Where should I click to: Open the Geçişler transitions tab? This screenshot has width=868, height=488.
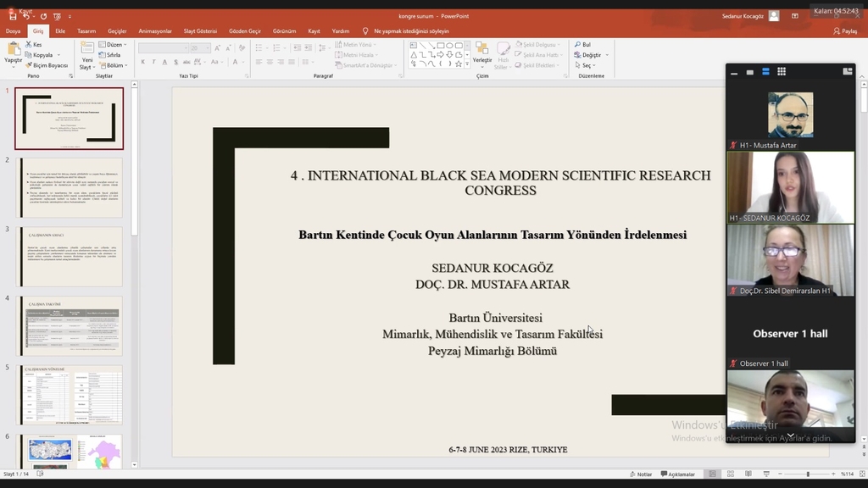pos(117,31)
